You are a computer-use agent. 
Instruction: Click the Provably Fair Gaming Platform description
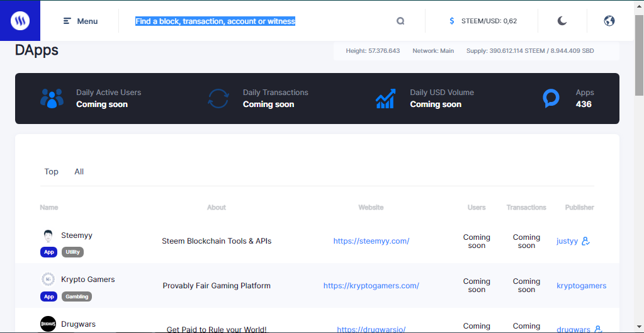(x=217, y=286)
